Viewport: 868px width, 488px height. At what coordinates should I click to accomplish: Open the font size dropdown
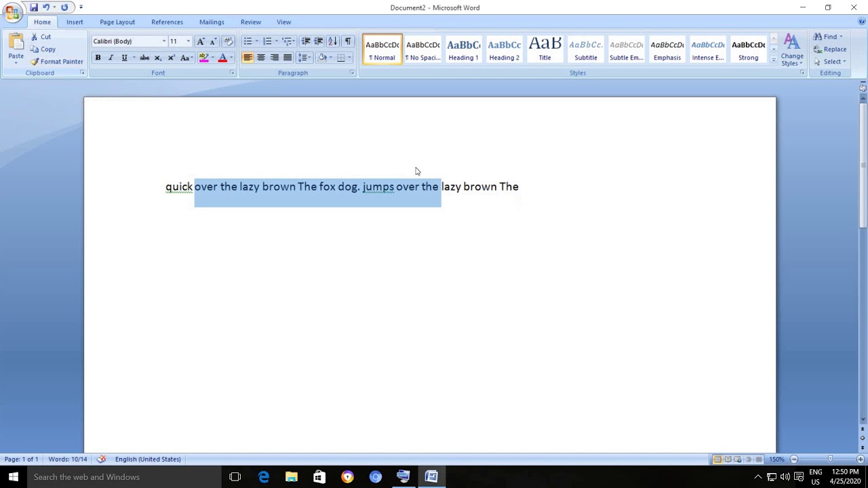[x=189, y=41]
